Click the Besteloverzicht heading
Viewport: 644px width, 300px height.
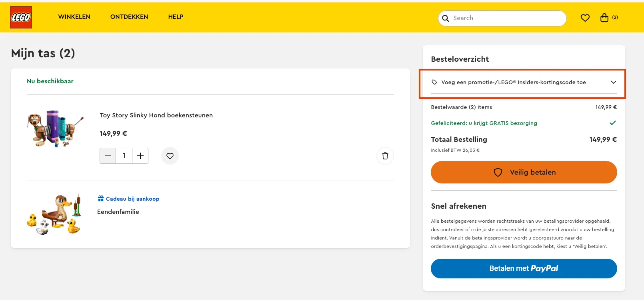pyautogui.click(x=460, y=59)
